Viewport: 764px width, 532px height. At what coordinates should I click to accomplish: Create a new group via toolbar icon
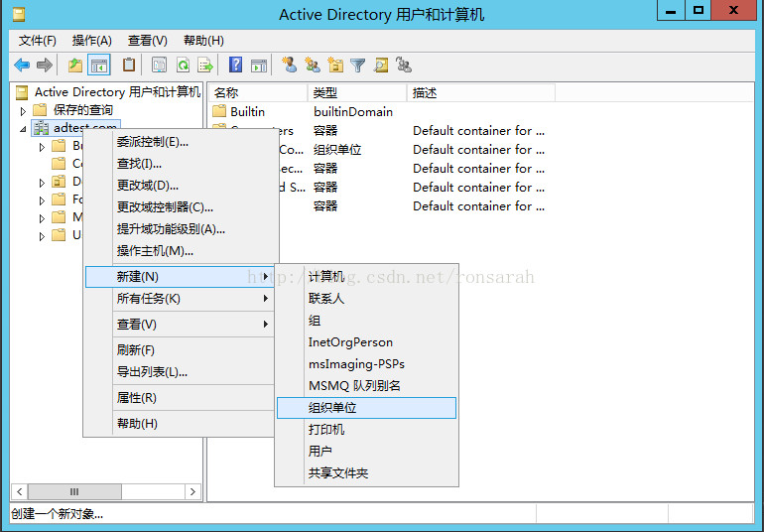click(313, 65)
